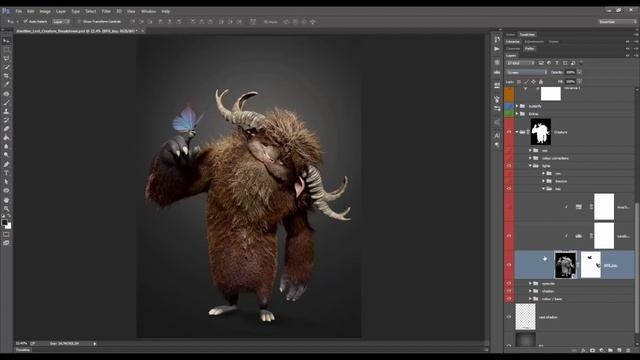Click the background color swatch
Screen dimensions: 640x360
pyautogui.click(x=9, y=226)
